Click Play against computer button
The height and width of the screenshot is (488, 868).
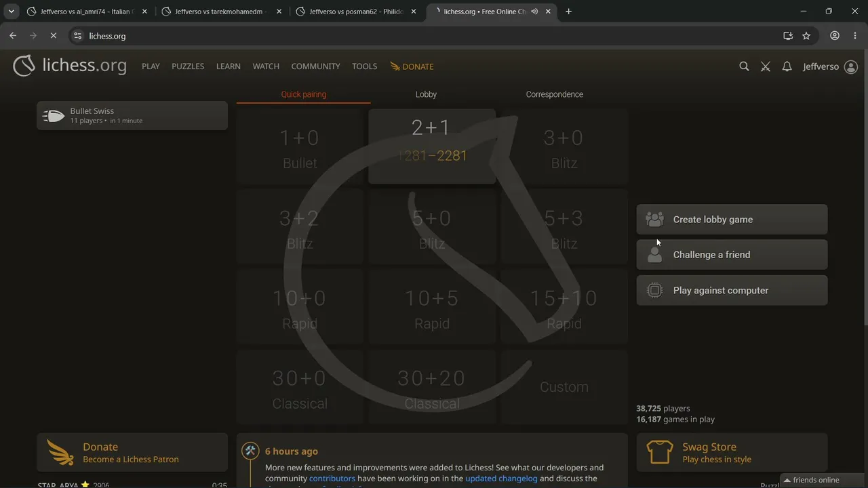click(x=732, y=290)
